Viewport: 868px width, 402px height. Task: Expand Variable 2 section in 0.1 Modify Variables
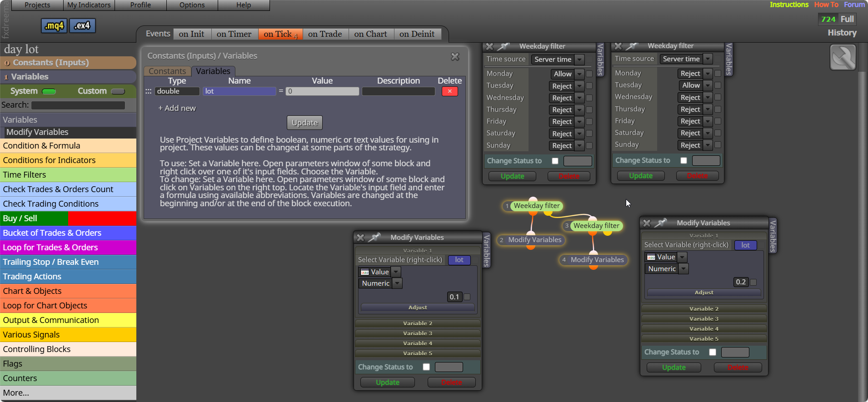click(418, 323)
